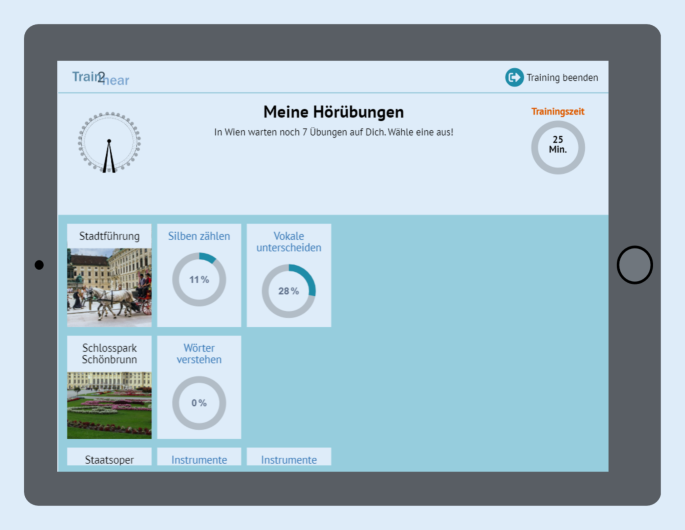Click the 0 % progress ring

pyautogui.click(x=199, y=403)
